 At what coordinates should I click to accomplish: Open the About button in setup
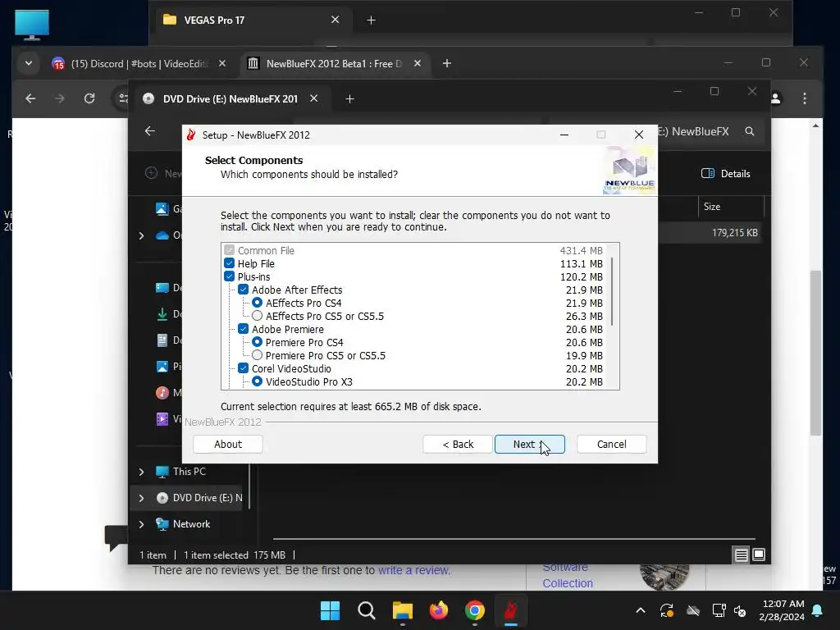click(228, 444)
